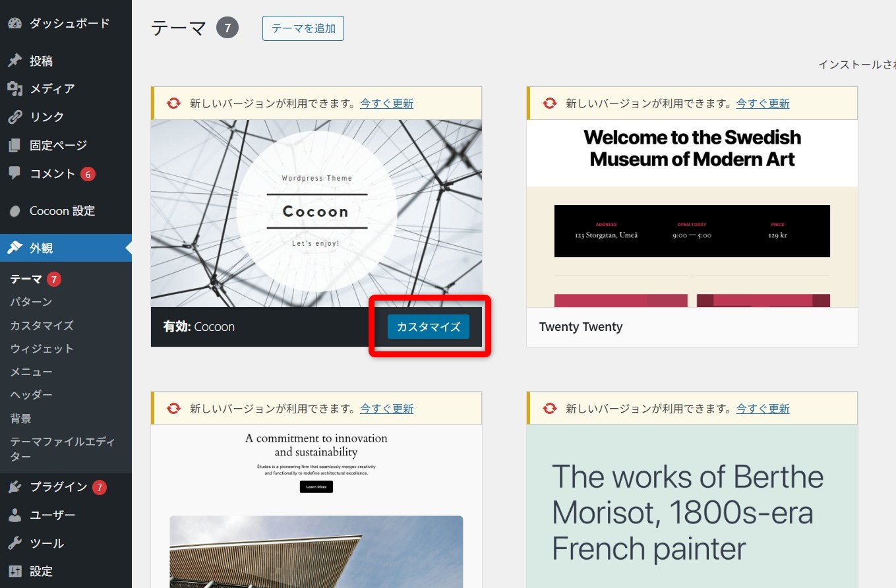Select the Berthe Morisot theme preview
The width and height of the screenshot is (896, 588).
tap(692, 506)
